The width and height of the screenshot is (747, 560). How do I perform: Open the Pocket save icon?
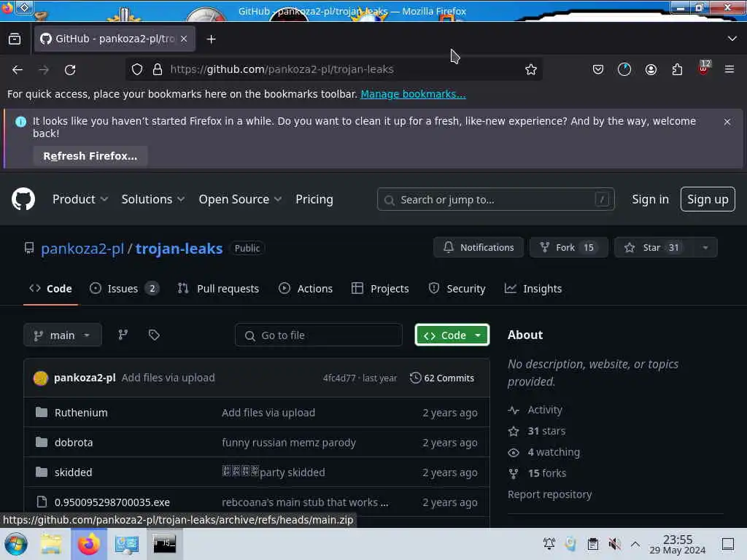click(598, 69)
